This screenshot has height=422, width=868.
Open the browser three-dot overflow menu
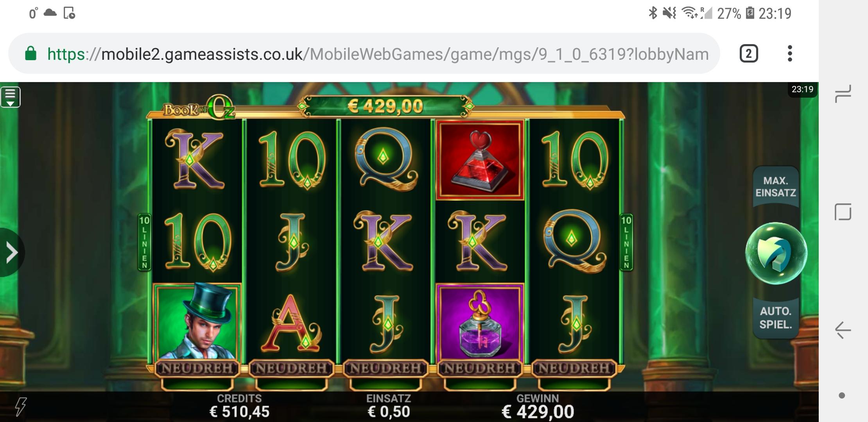click(790, 54)
